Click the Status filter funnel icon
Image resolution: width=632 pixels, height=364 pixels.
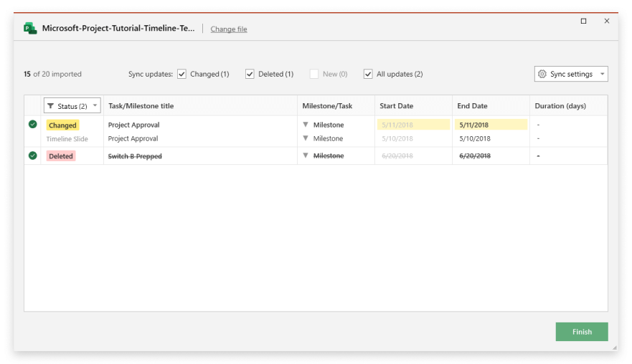pyautogui.click(x=50, y=107)
